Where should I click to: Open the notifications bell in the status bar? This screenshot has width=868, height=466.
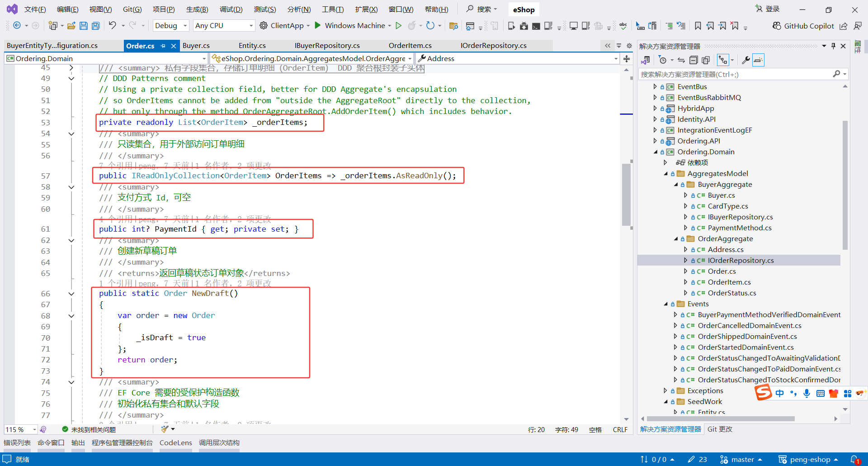(x=855, y=460)
